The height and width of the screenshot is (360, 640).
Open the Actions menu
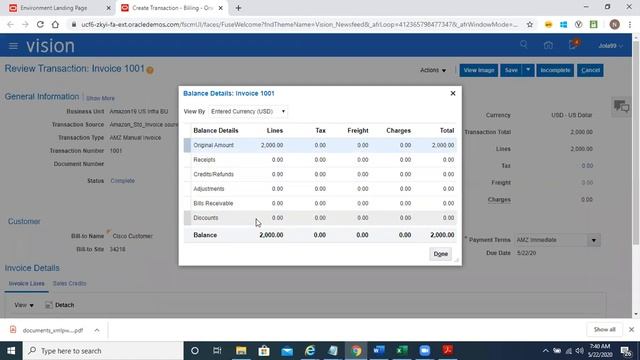pos(433,70)
